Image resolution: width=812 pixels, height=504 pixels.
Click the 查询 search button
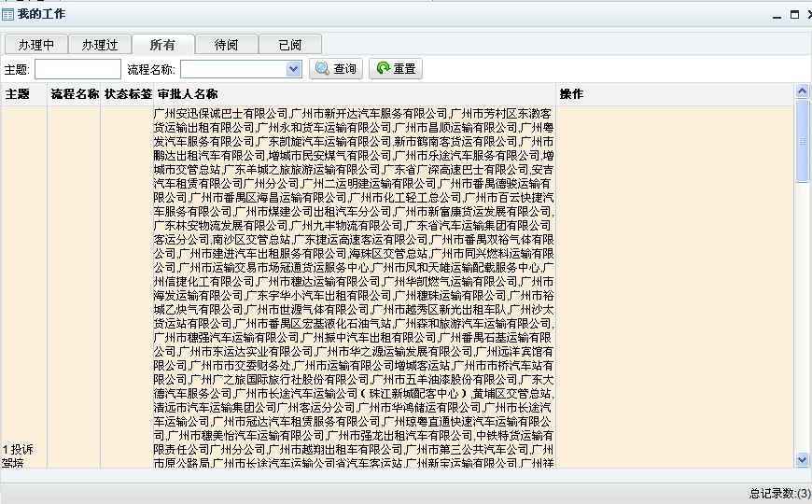pos(336,68)
